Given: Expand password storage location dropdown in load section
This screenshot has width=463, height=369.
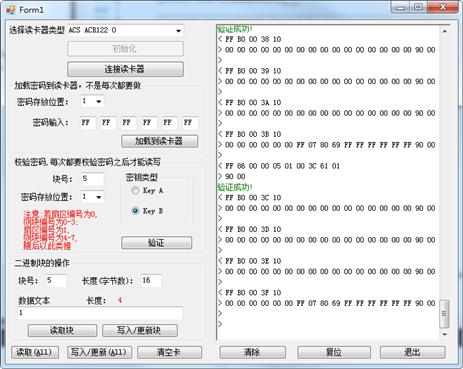Looking at the screenshot, I should point(92,101).
